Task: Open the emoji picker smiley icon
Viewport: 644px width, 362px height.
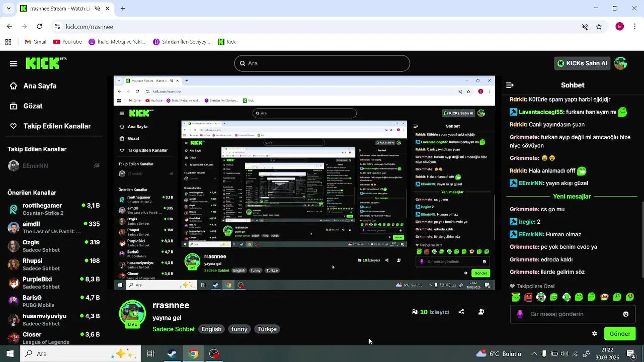Action: (626, 314)
